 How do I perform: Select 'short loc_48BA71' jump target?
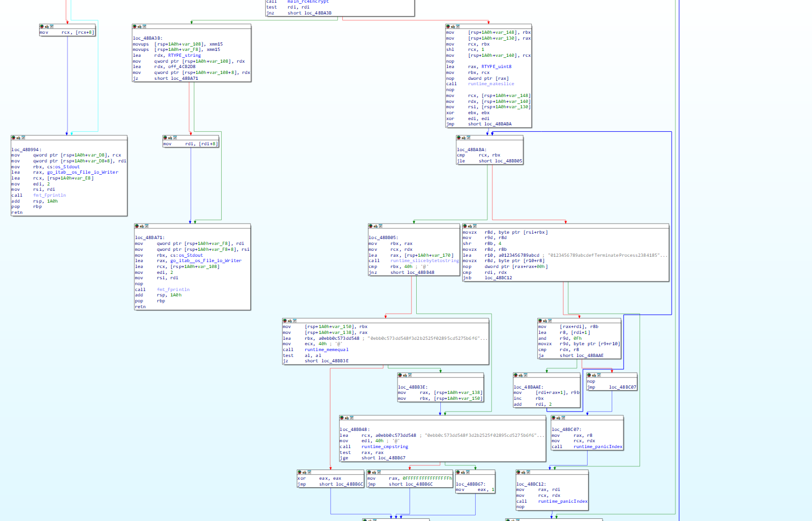176,78
